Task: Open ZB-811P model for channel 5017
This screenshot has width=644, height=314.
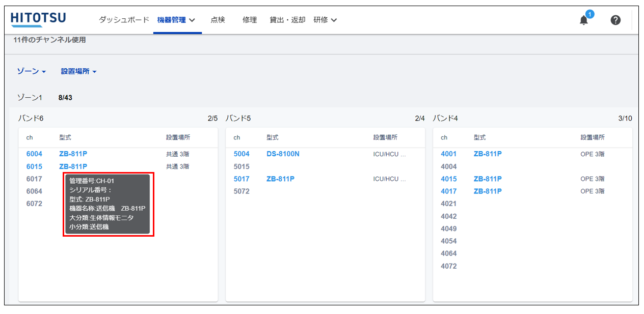Action: pyautogui.click(x=280, y=179)
